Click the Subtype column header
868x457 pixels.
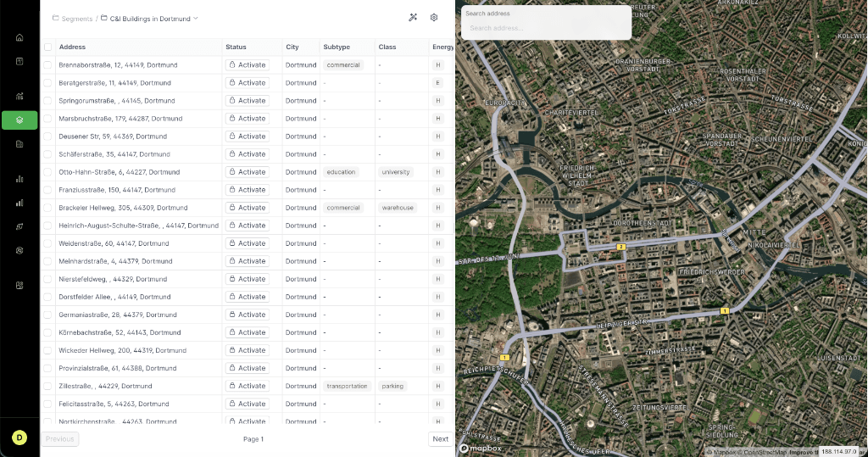point(337,47)
